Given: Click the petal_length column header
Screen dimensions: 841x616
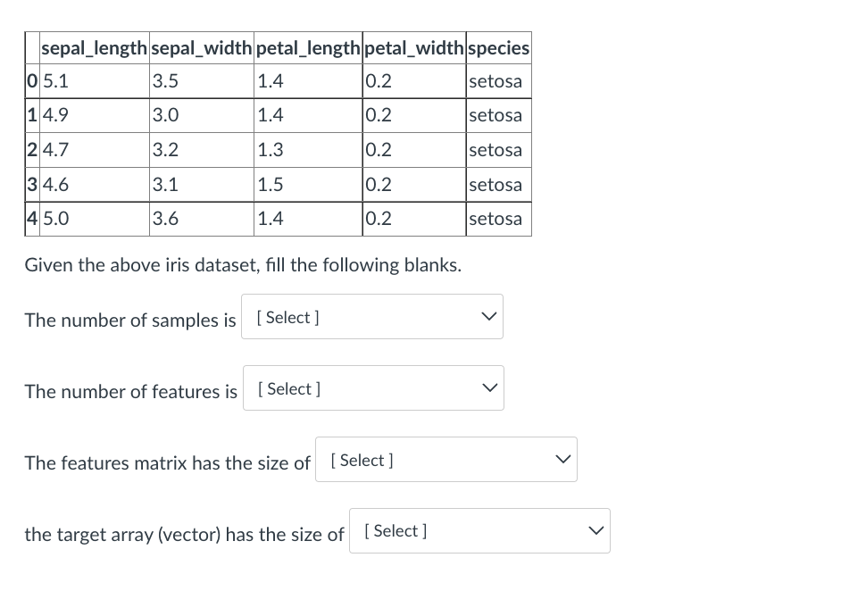Looking at the screenshot, I should point(307,47).
